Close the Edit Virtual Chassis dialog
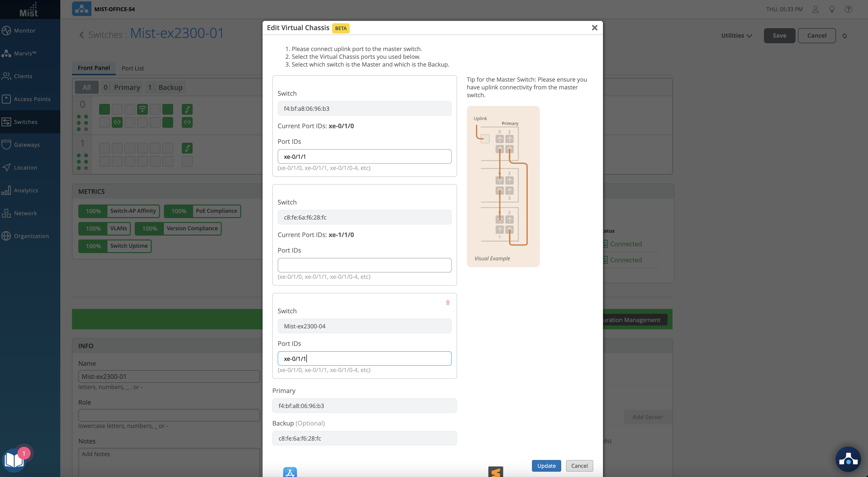Viewport: 868px width, 477px height. [x=594, y=28]
